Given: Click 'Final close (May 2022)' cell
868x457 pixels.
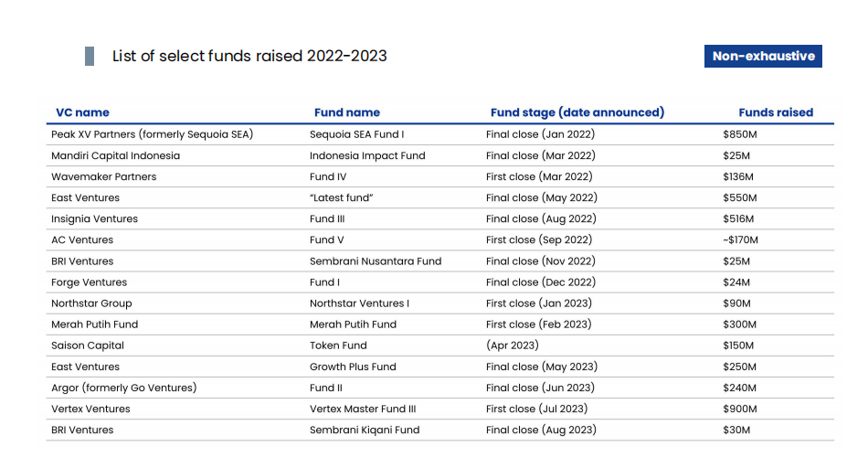Looking at the screenshot, I should point(542,197).
